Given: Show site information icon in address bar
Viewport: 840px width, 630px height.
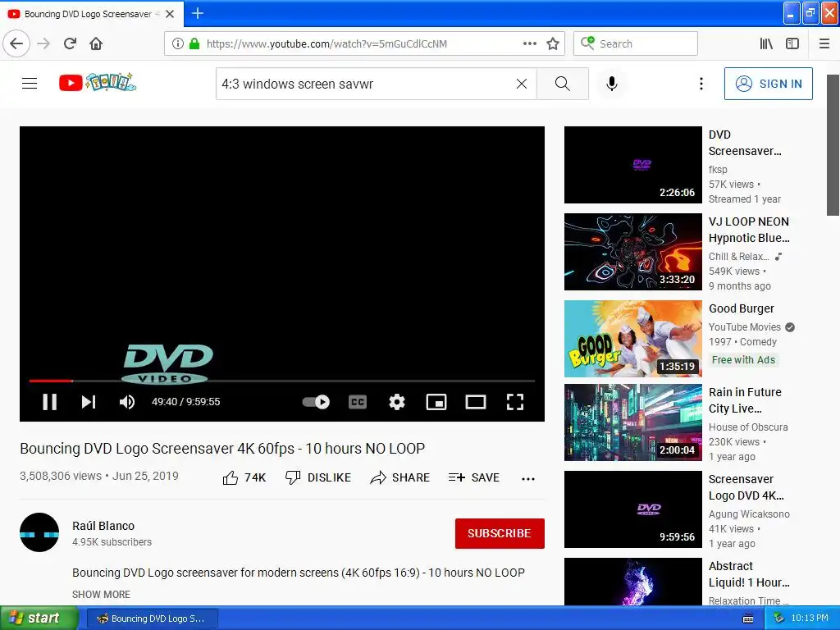Looking at the screenshot, I should click(178, 43).
